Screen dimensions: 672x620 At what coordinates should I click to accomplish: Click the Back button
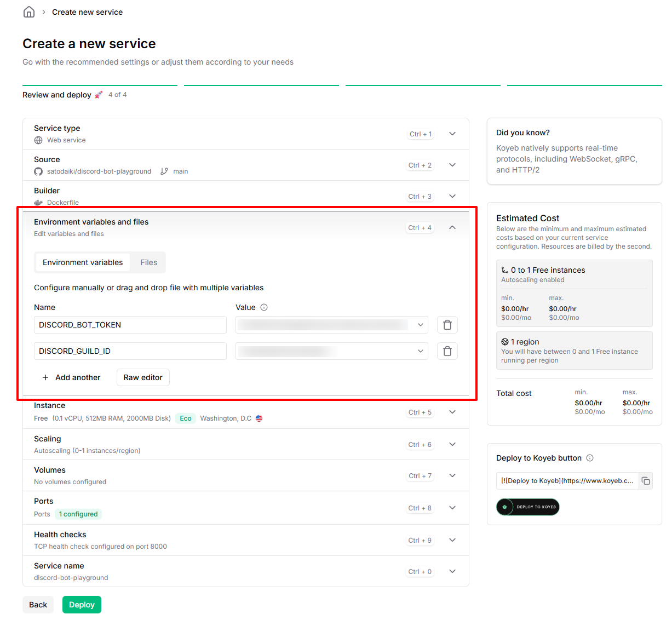[x=38, y=605]
